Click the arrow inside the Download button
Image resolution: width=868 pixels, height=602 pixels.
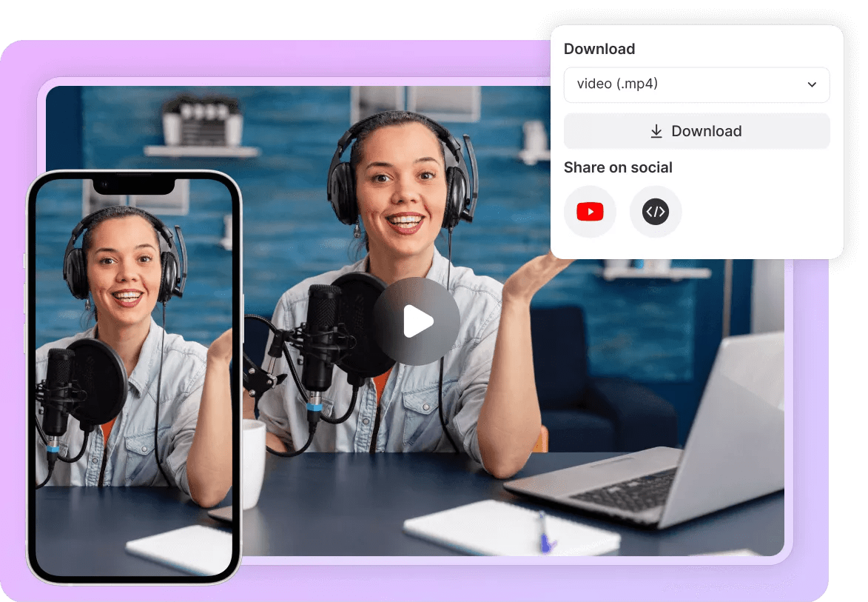click(656, 130)
